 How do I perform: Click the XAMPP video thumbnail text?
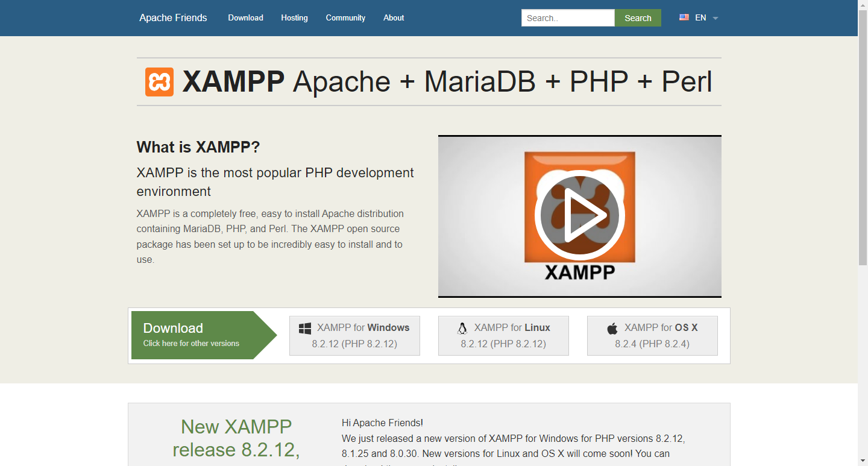click(x=580, y=272)
